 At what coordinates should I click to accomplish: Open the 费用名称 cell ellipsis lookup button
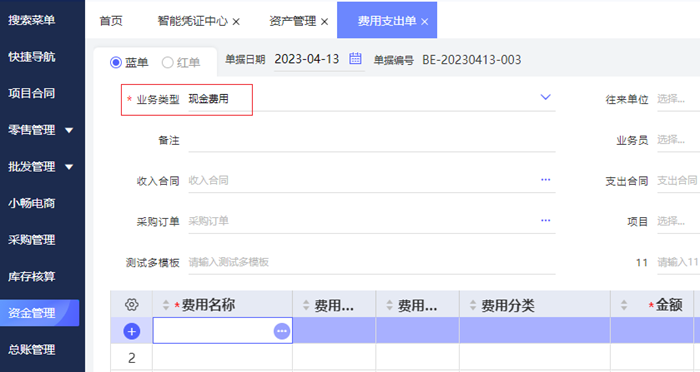pyautogui.click(x=282, y=331)
